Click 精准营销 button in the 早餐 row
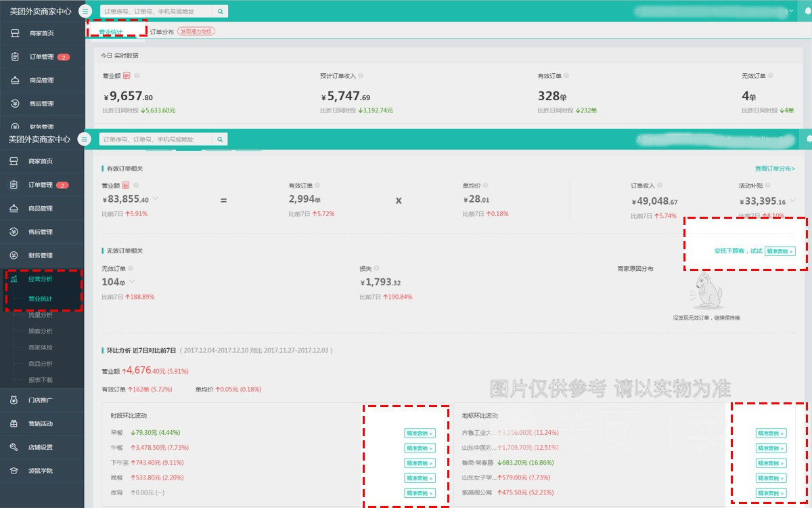This screenshot has width=812, height=508. (x=420, y=433)
